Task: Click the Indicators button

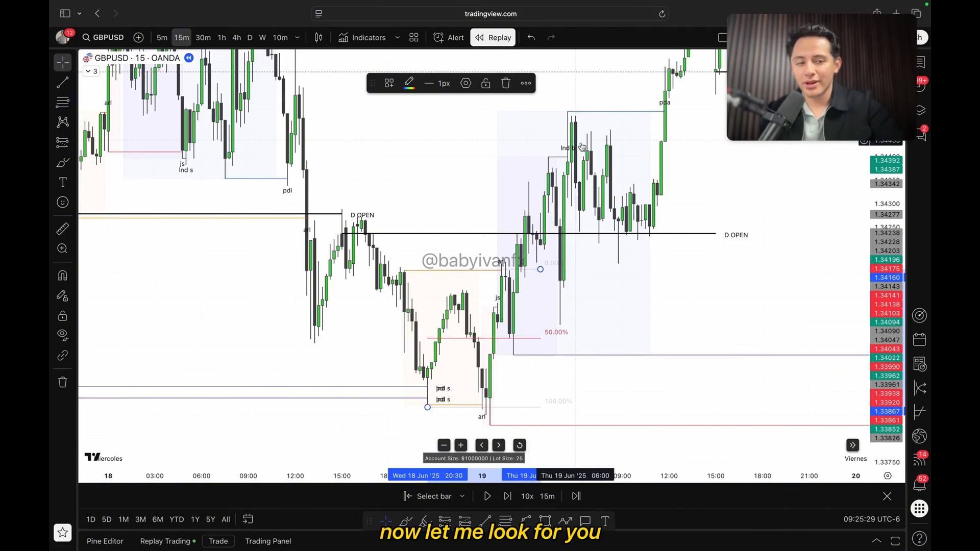Action: [x=362, y=37]
